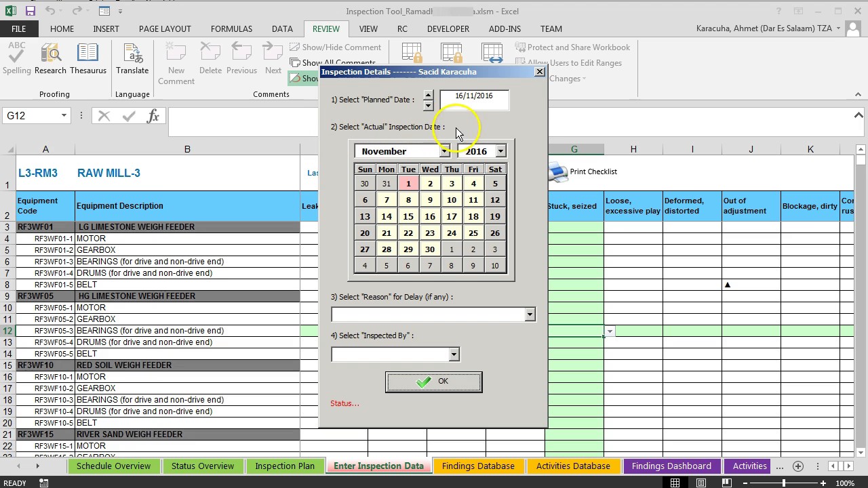Click the Delete comment icon
Viewport: 868px width, 488px height.
210,58
